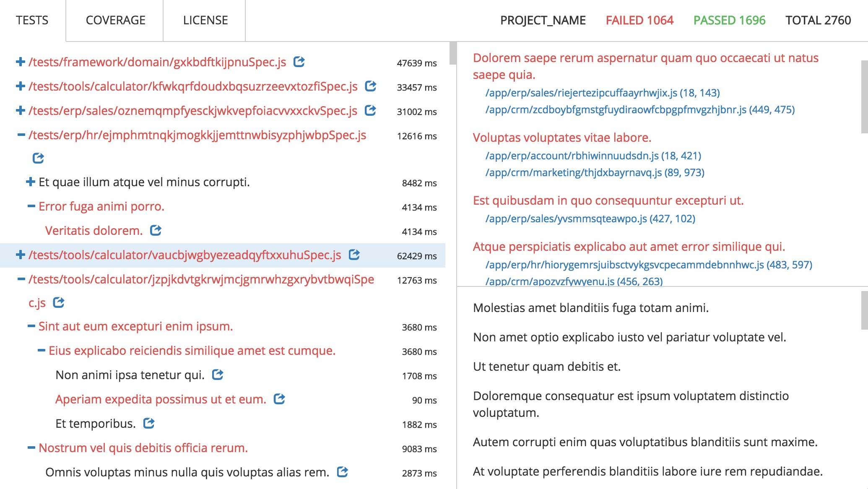Expand kfwkqrfdoudxbqsuzrzeevxtozfiSpec.js plus sign
This screenshot has height=489, width=868.
click(x=20, y=86)
